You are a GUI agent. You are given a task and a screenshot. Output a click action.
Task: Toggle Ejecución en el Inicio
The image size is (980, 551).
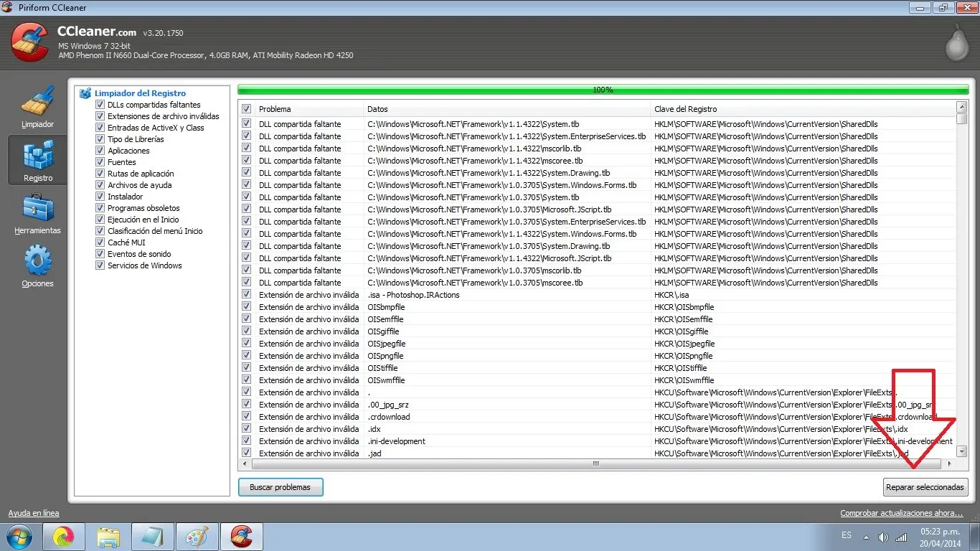pos(100,220)
